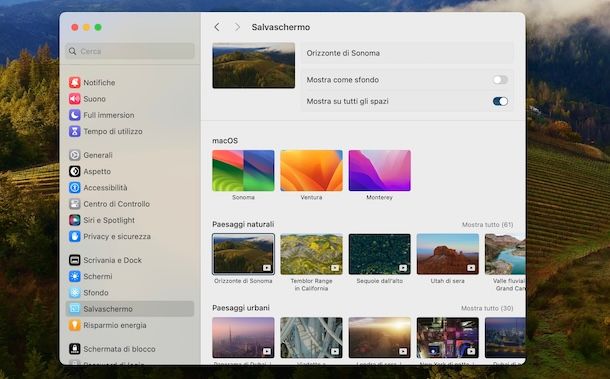Select the Centro di Controllo icon
The height and width of the screenshot is (379, 610).
(x=75, y=204)
